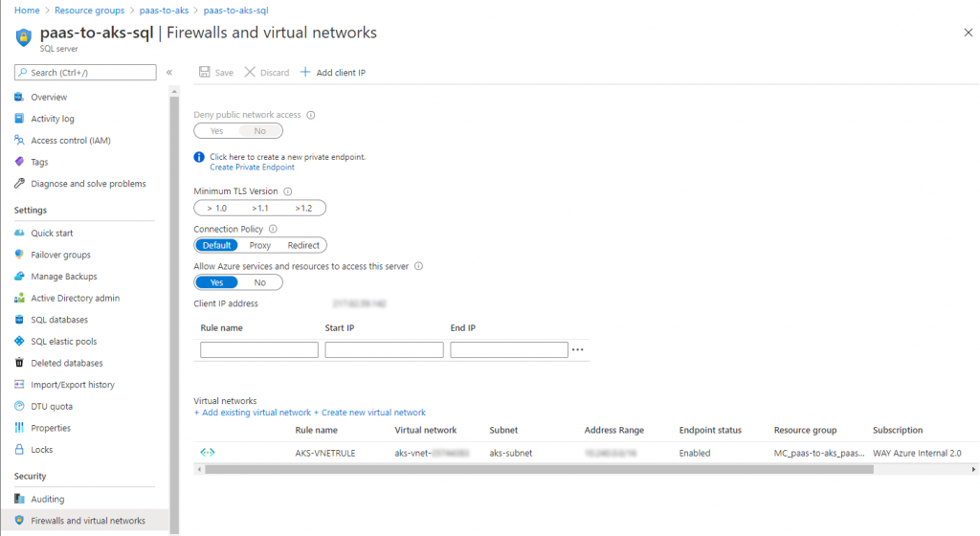Open Overview from the sidebar
980x536 pixels.
coord(49,97)
